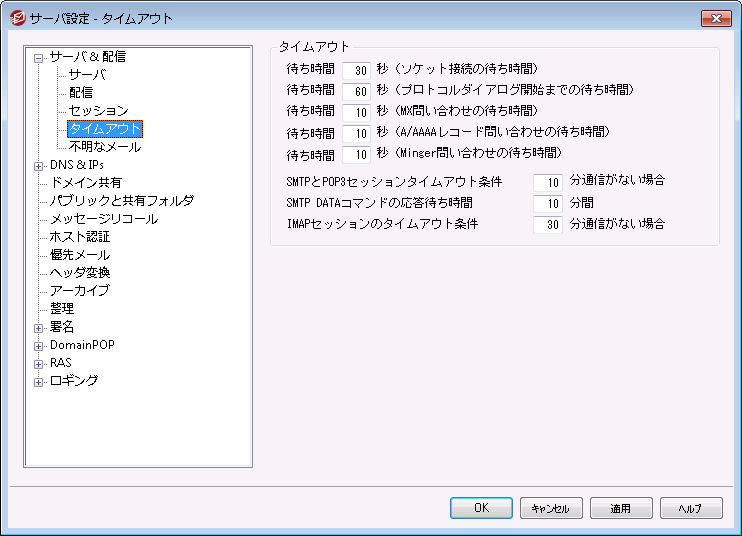The width and height of the screenshot is (742, 536).
Task: Expand the DNS & IPs tree node
Action: point(39,165)
